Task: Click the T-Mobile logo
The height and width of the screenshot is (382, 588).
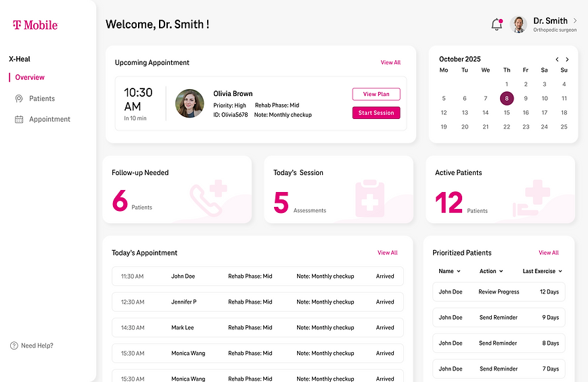Action: (36, 25)
